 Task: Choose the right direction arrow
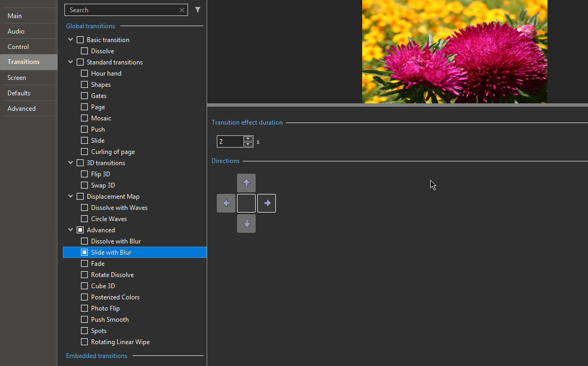click(x=266, y=203)
